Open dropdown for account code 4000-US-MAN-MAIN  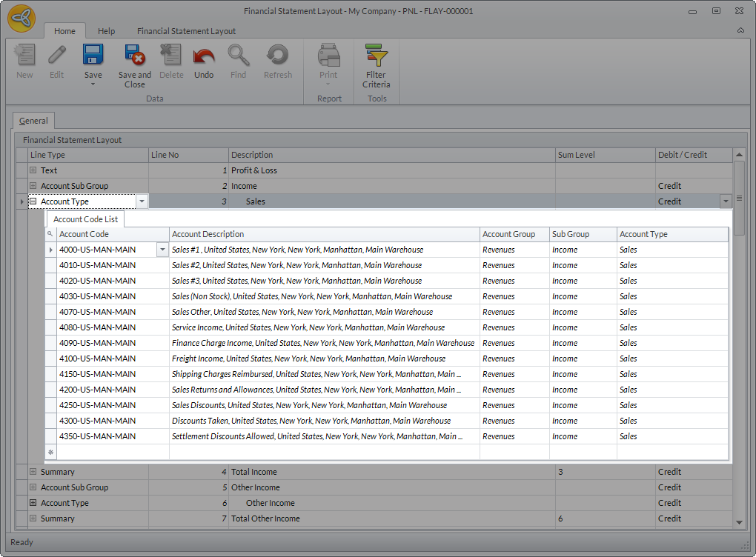coord(162,250)
